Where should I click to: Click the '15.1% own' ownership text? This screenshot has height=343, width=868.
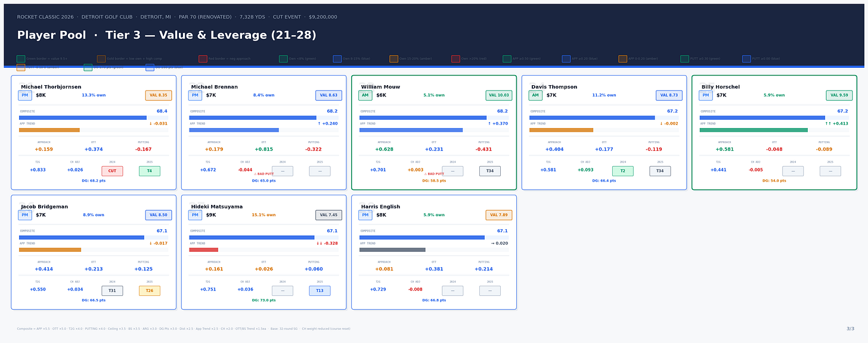[x=263, y=215]
